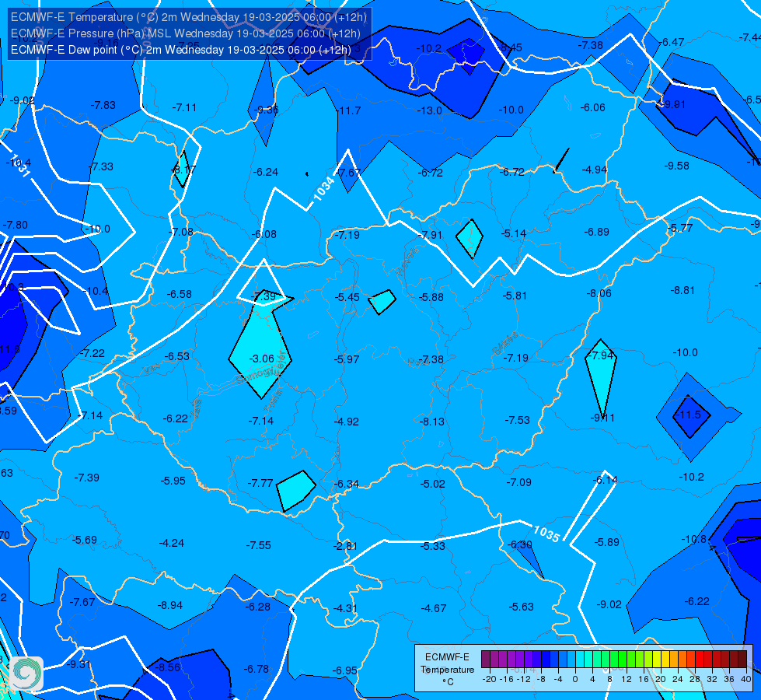Click the -11.7 temperature value
761x700 pixels.
pos(349,110)
